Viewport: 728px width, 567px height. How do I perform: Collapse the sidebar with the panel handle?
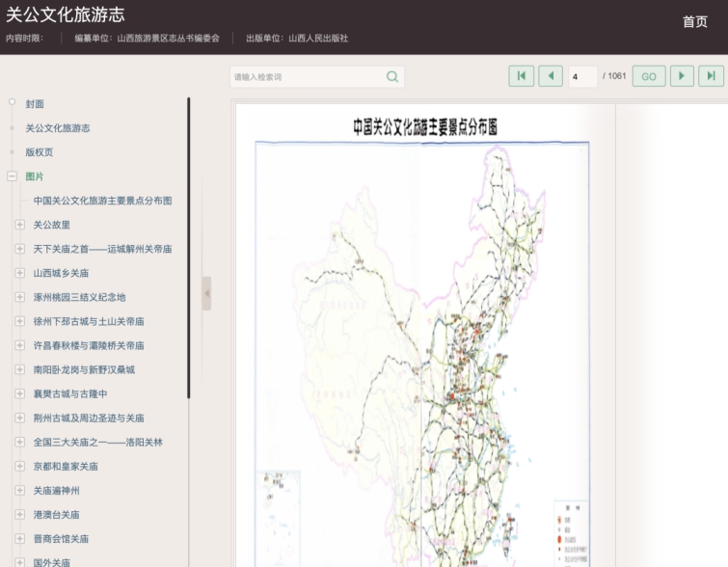pos(206,293)
